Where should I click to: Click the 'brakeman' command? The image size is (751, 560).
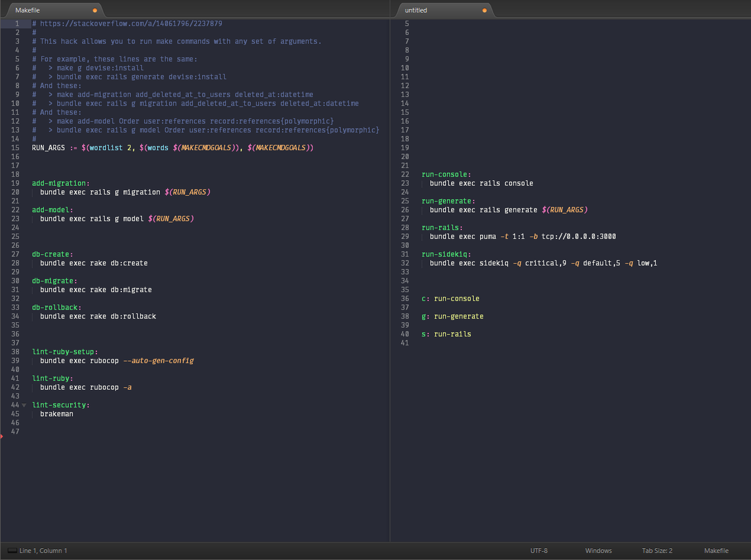(56, 414)
